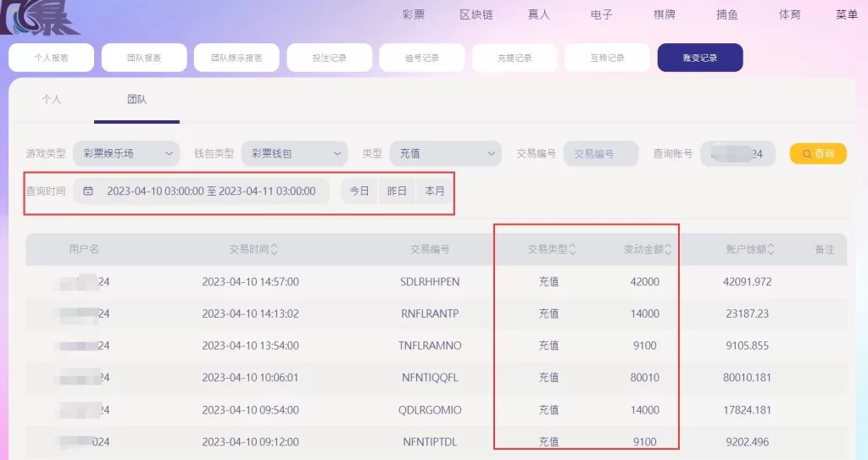Sort by 账户余额 arrows icon

[771, 250]
